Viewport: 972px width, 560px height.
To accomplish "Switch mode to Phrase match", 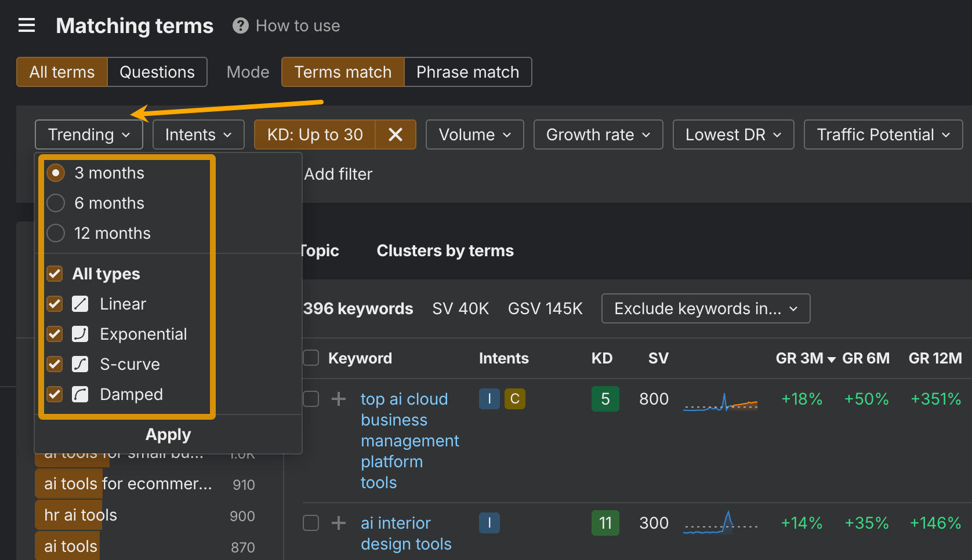I will [467, 72].
